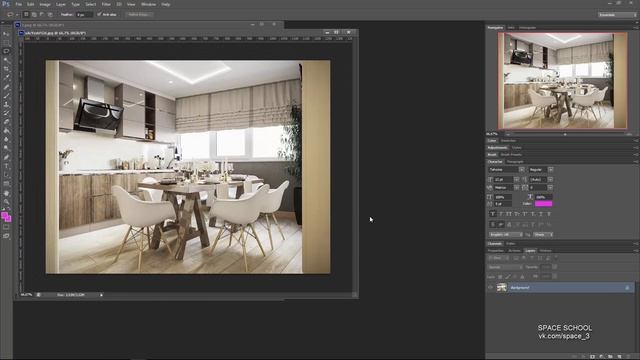Select the Gradient tool
The width and height of the screenshot is (640, 360).
6,131
